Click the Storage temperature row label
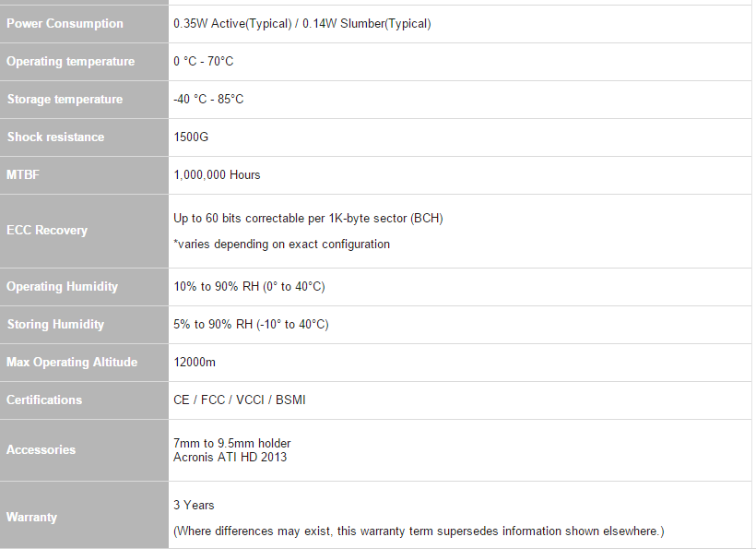 (65, 100)
